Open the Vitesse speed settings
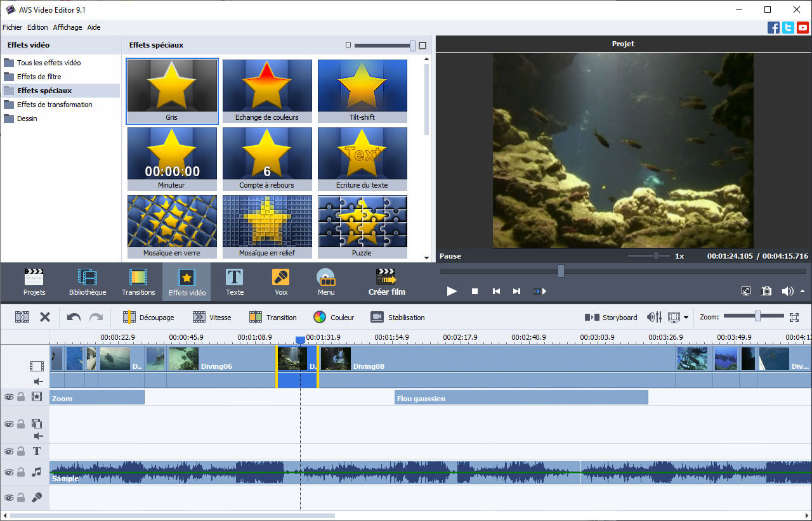The image size is (812, 521). point(212,317)
